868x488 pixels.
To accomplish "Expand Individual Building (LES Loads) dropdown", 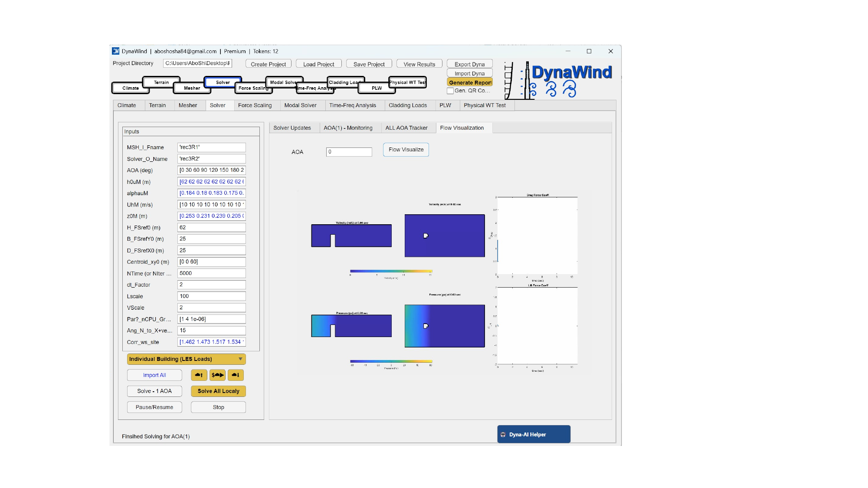I will point(186,359).
